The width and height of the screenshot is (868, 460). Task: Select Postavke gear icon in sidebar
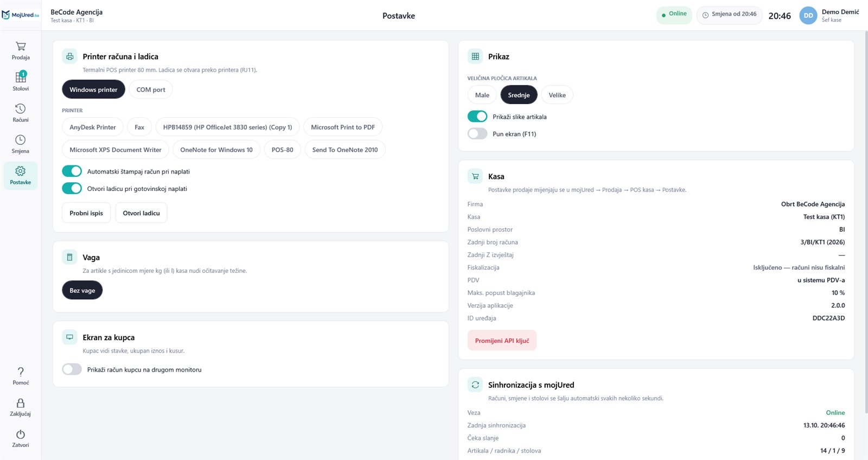(x=21, y=171)
